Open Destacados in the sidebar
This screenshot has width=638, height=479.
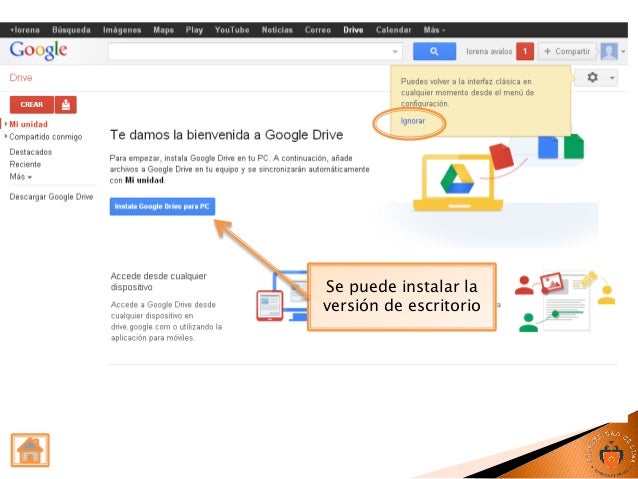[31, 152]
